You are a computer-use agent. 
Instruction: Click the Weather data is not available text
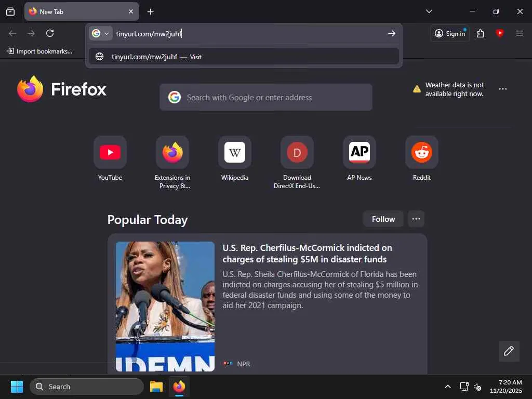pos(454,89)
